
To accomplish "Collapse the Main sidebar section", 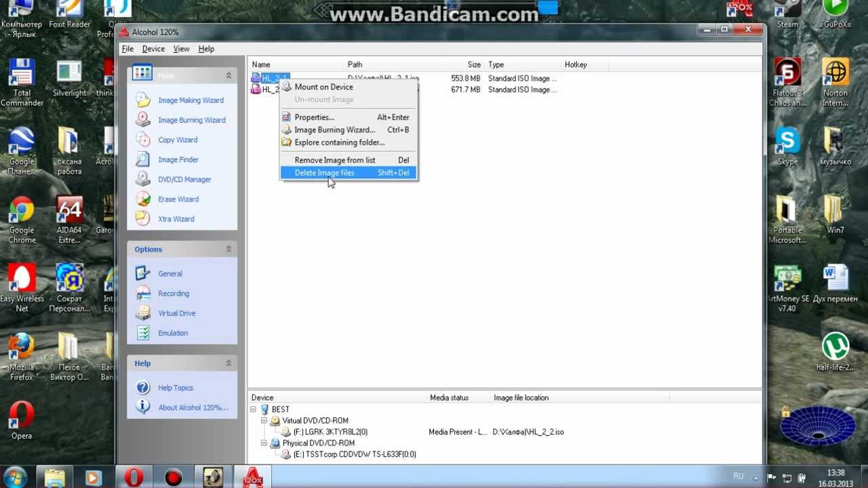I will pos(229,75).
